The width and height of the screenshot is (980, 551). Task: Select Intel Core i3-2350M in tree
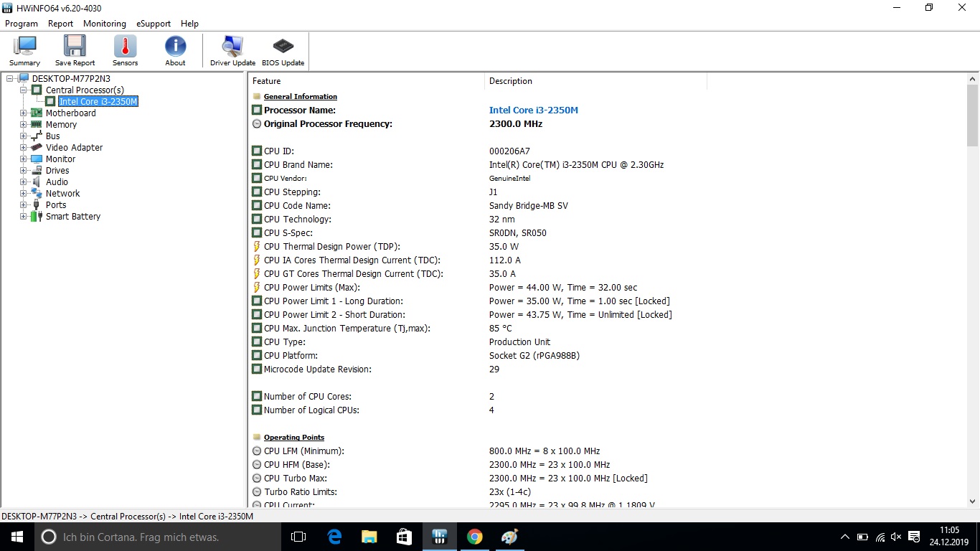tap(98, 101)
